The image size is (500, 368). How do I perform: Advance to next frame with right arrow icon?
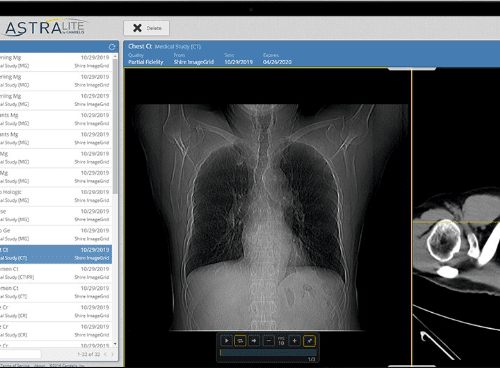pos(254,341)
